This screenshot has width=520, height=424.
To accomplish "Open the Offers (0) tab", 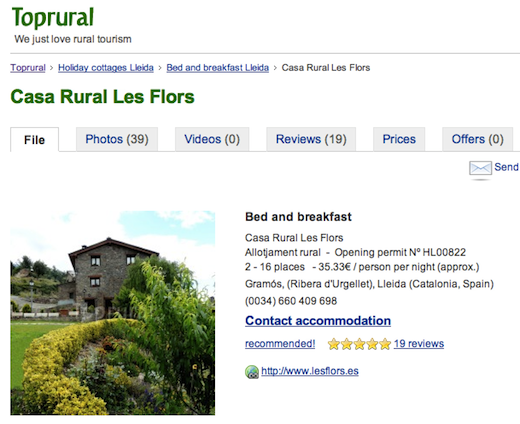I will [x=477, y=139].
